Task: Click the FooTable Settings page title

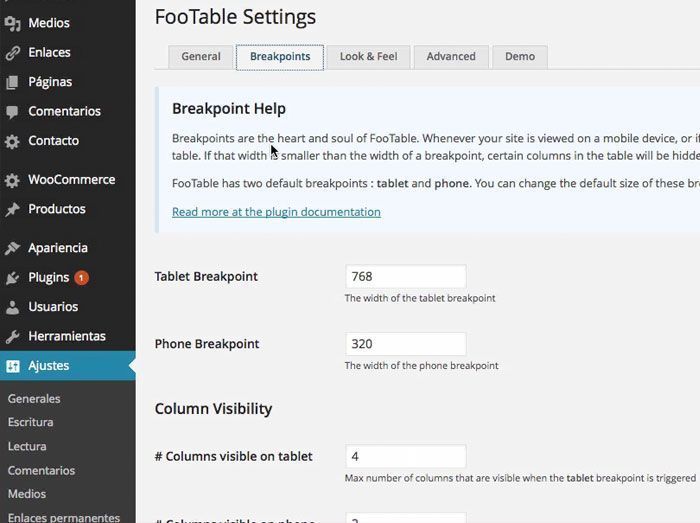Action: coord(235,17)
